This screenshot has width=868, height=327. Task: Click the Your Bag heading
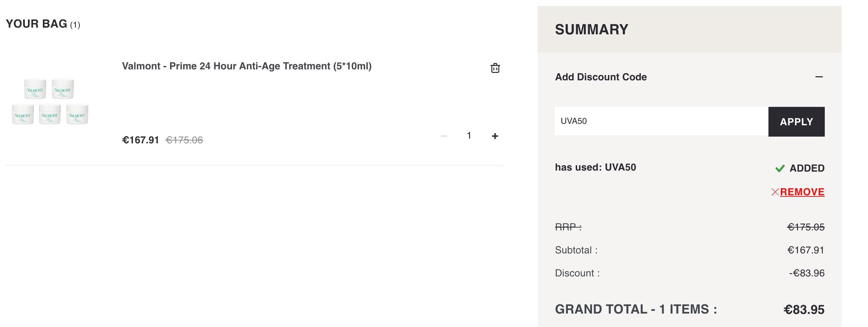tap(43, 24)
